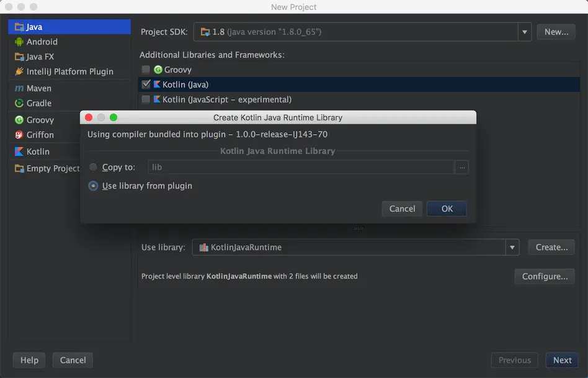Screen dimensions: 588x378
Task: Click the Previous button
Action: (515, 361)
